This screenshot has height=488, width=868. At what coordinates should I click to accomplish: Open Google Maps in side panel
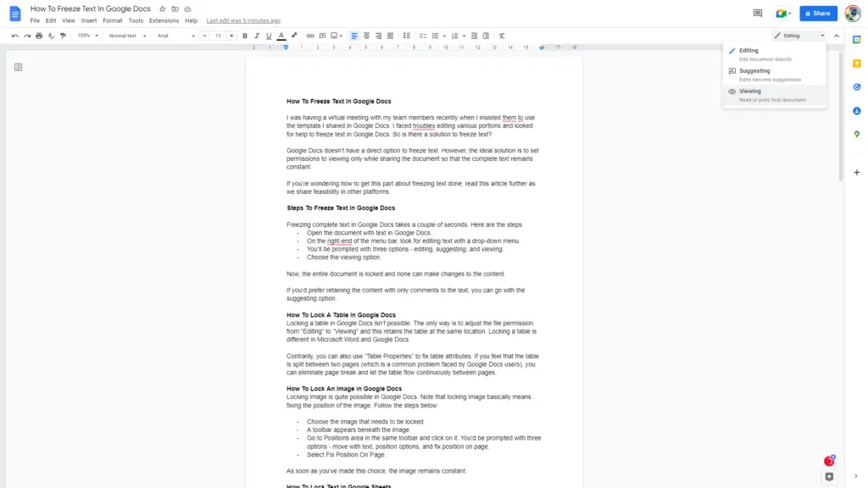[x=856, y=135]
